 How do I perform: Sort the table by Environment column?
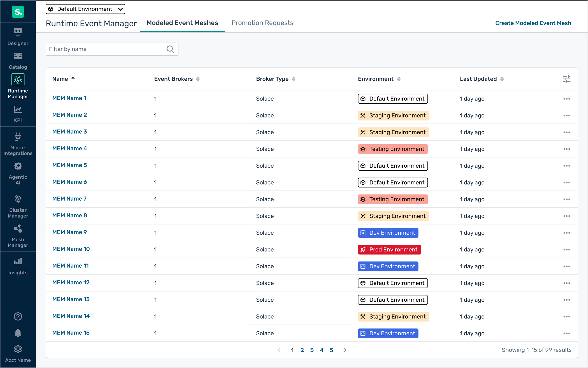(x=399, y=79)
